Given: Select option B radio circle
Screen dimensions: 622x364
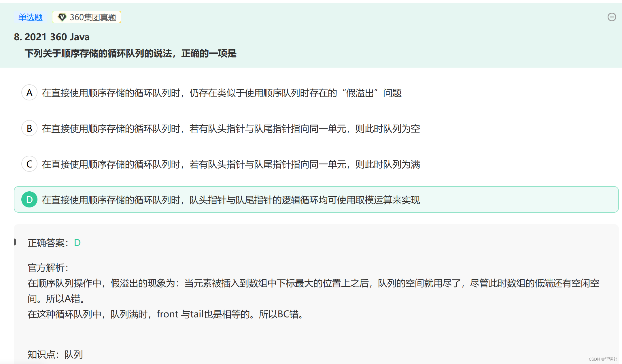Looking at the screenshot, I should tap(29, 128).
